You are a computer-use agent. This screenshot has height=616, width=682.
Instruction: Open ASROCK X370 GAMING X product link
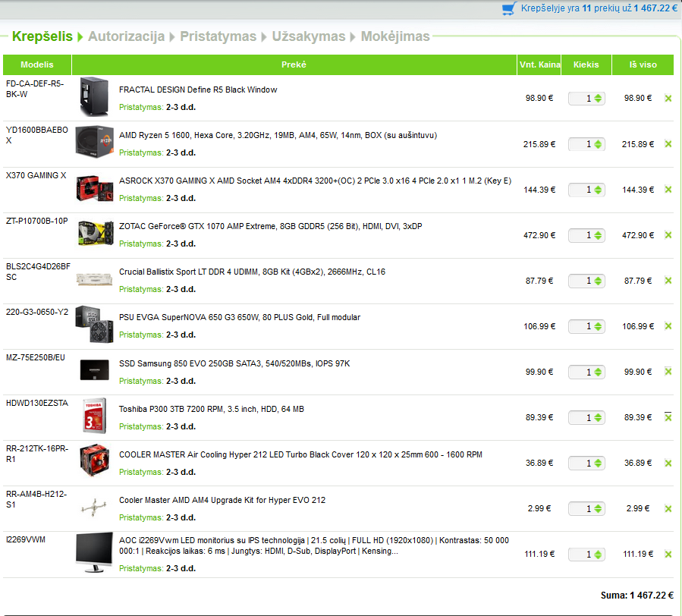click(315, 181)
